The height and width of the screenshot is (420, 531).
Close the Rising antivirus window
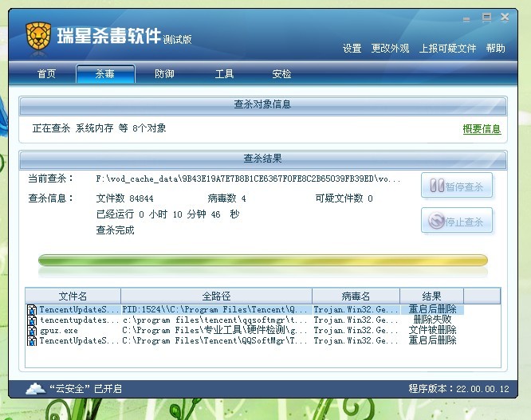pyautogui.click(x=505, y=17)
